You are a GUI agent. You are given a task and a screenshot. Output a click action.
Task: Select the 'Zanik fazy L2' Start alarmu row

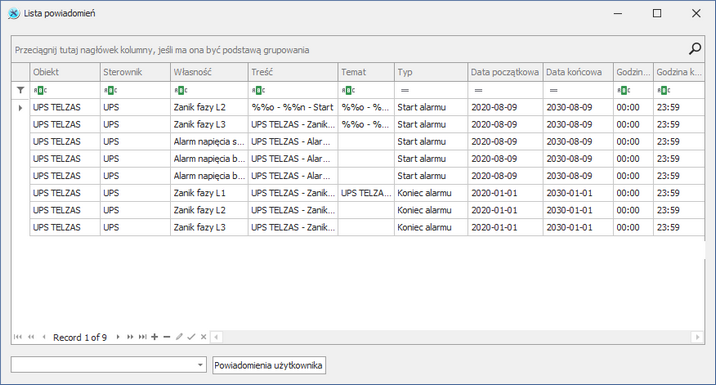(367, 107)
